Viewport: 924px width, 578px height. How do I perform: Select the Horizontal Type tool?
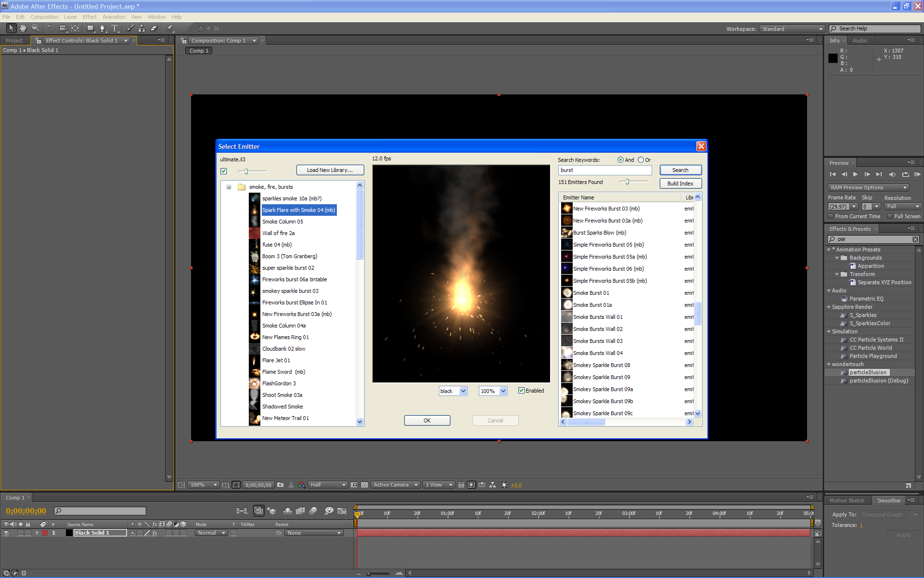[x=115, y=28]
